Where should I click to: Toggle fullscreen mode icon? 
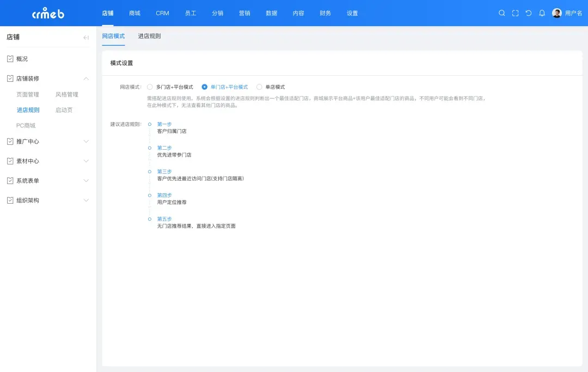tap(515, 13)
